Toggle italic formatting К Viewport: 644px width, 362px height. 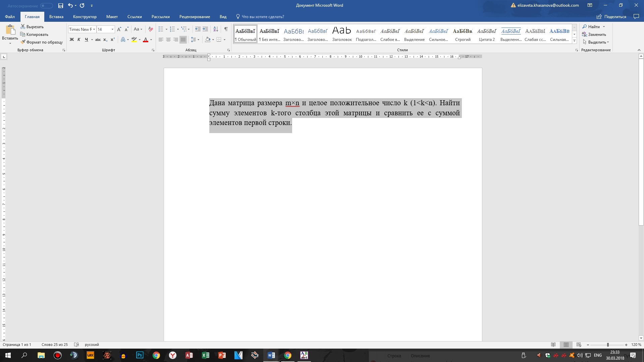click(79, 40)
